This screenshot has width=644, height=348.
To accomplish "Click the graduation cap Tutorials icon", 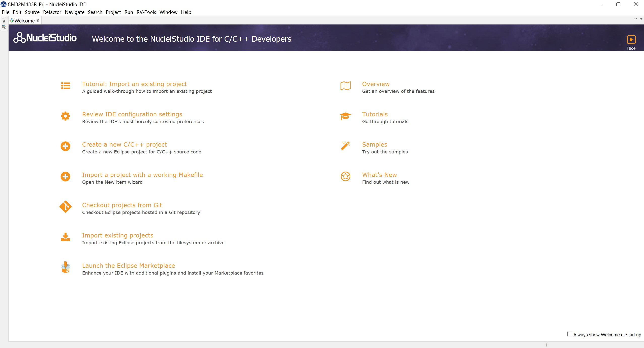I will pyautogui.click(x=346, y=116).
